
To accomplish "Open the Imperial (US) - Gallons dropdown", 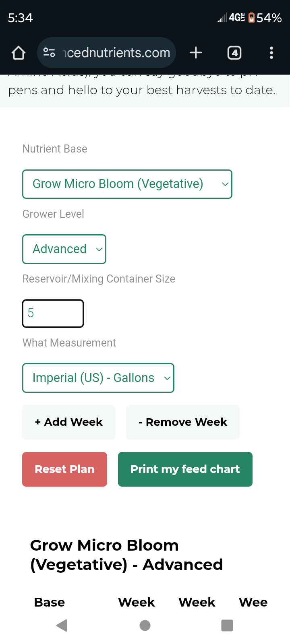I will (x=98, y=378).
